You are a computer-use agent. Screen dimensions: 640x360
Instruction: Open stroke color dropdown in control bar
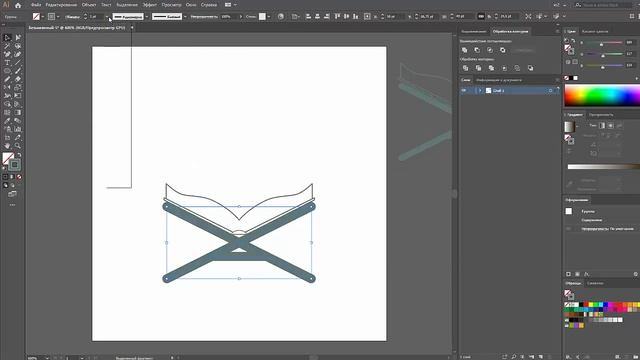coord(58,17)
